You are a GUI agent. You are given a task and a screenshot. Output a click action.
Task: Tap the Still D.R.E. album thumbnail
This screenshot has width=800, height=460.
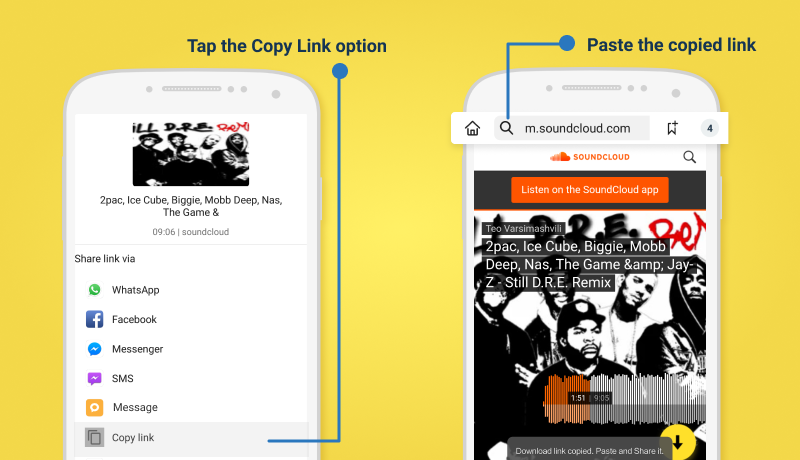coord(191,154)
